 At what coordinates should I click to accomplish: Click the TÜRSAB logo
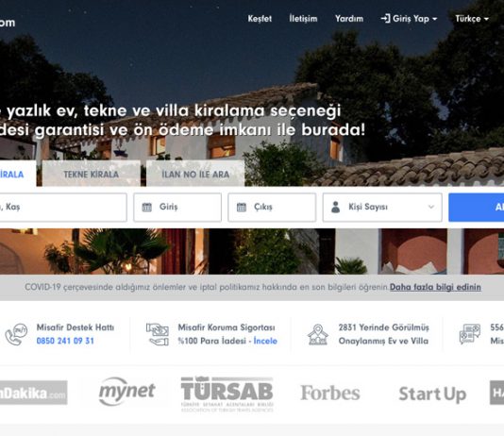click(227, 394)
